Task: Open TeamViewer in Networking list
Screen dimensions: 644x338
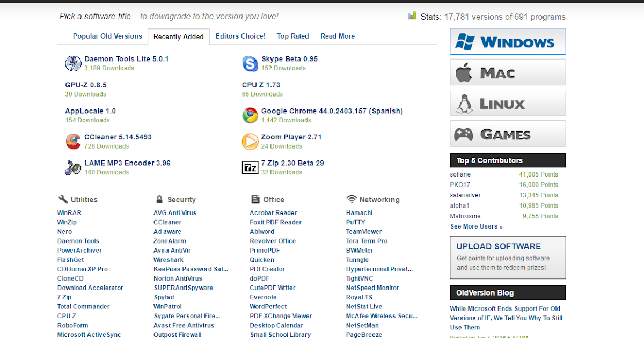Action: click(364, 232)
